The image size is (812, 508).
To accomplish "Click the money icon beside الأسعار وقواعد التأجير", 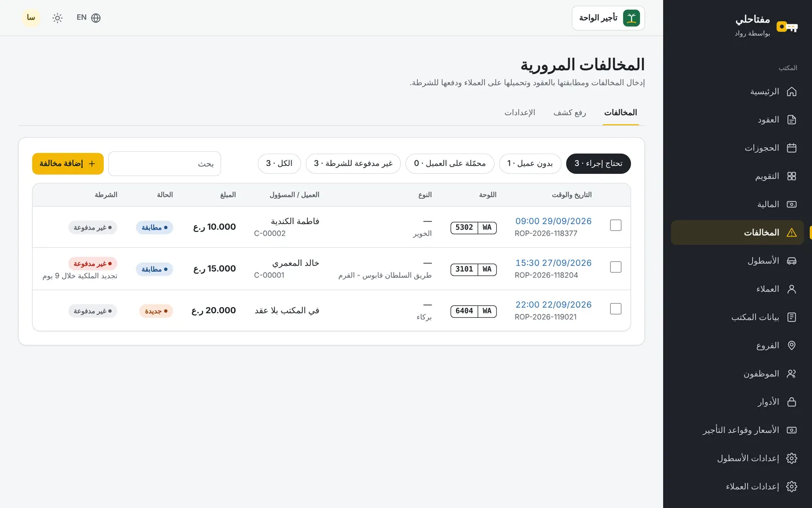I will click(792, 430).
